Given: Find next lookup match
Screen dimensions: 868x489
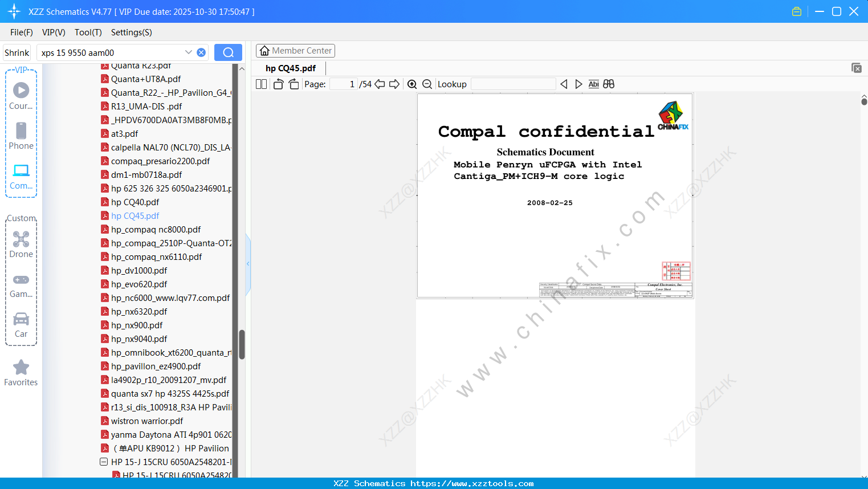Looking at the screenshot, I should [x=578, y=84].
